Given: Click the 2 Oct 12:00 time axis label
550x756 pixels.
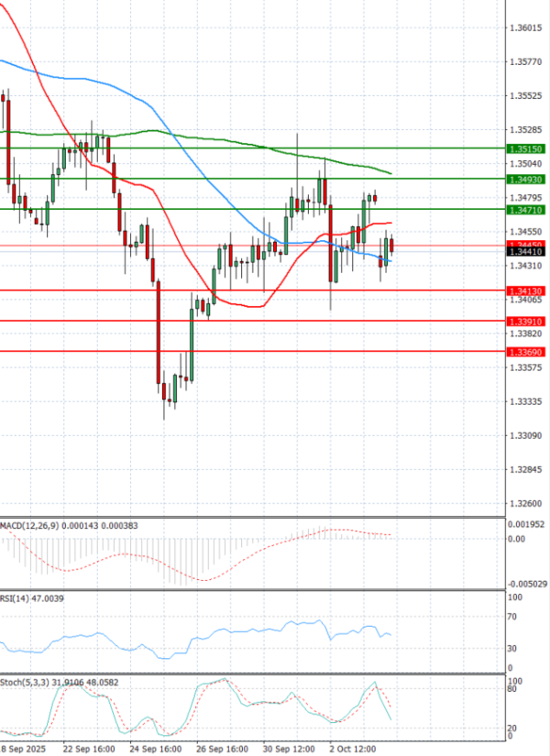Looking at the screenshot, I should tap(353, 749).
